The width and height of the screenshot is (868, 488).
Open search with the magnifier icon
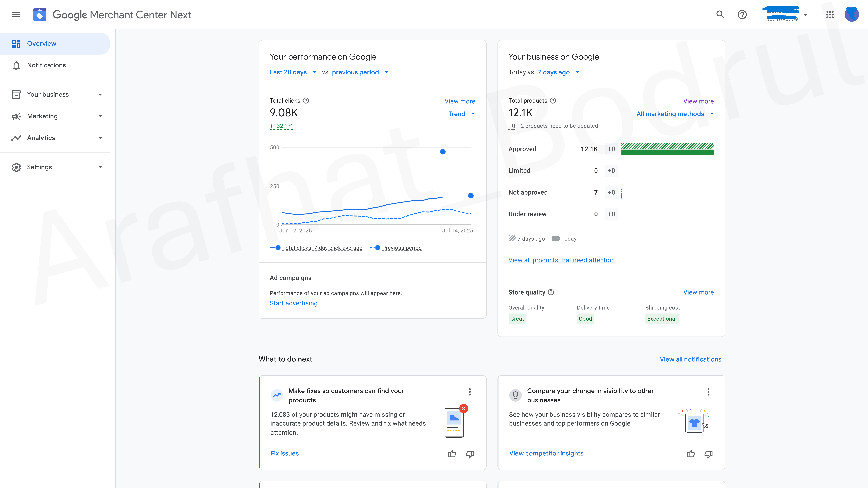point(720,14)
